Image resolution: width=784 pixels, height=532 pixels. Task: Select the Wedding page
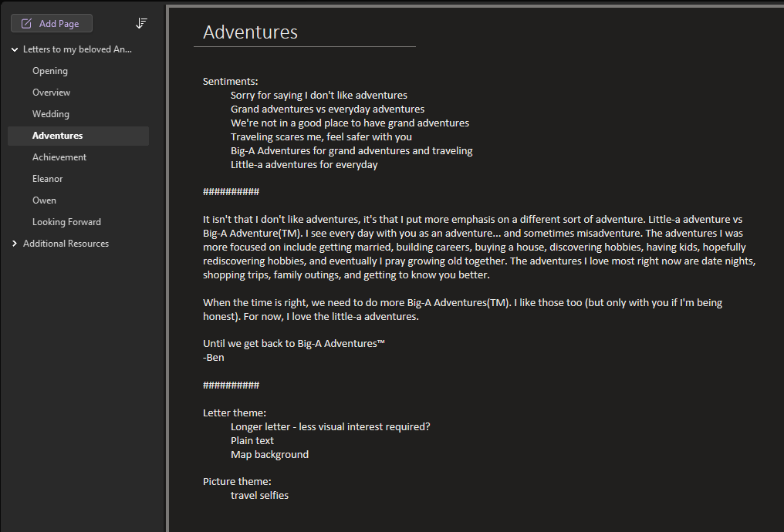point(51,114)
